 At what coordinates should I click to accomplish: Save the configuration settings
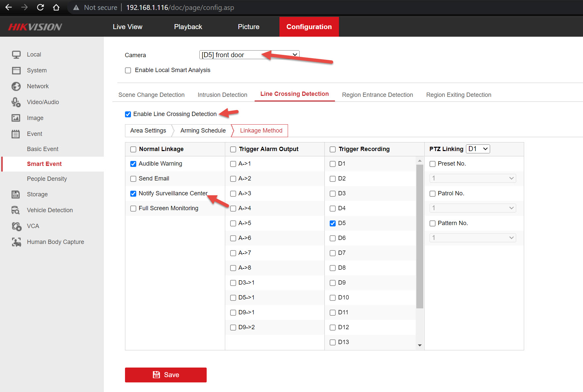pos(166,375)
